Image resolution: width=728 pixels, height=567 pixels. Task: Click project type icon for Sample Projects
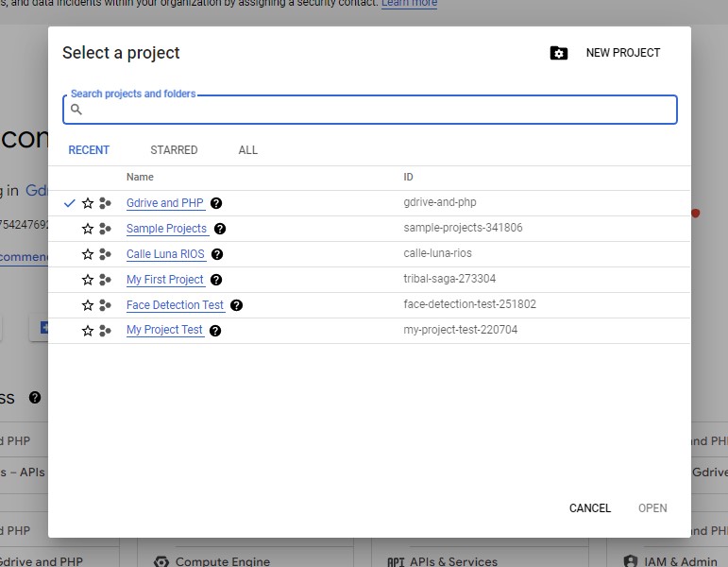106,229
